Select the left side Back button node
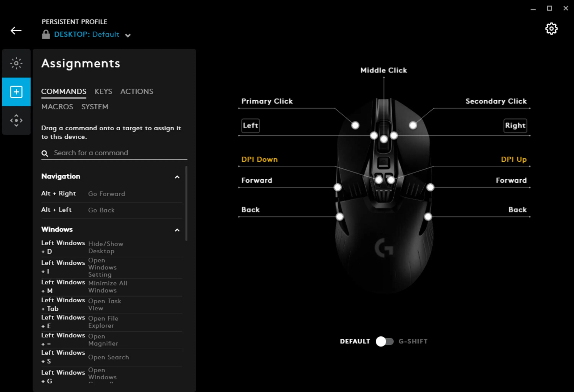The width and height of the screenshot is (574, 392). point(340,217)
